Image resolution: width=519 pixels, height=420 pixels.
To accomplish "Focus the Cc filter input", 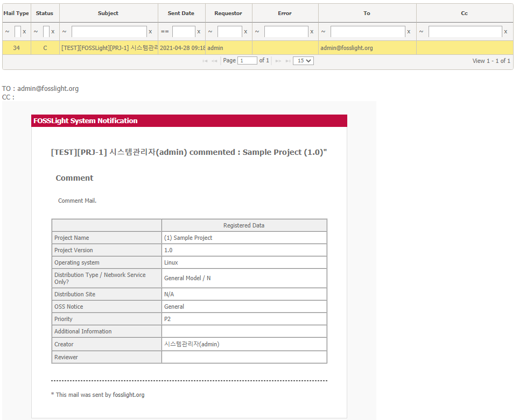I will pos(465,32).
